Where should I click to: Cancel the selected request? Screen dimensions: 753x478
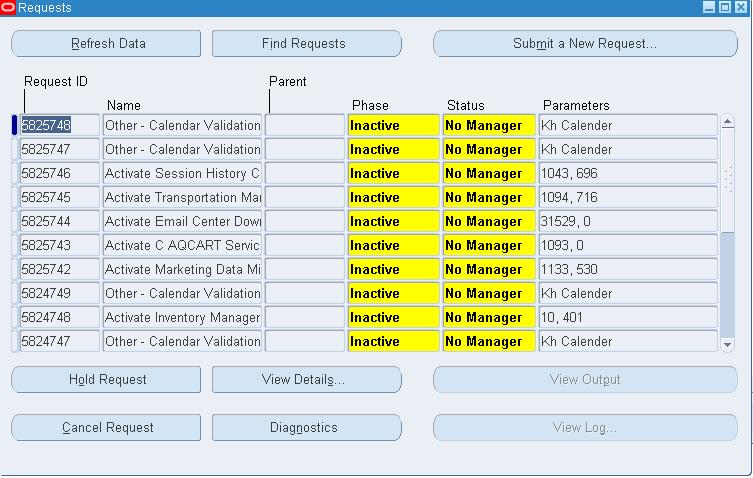(106, 428)
